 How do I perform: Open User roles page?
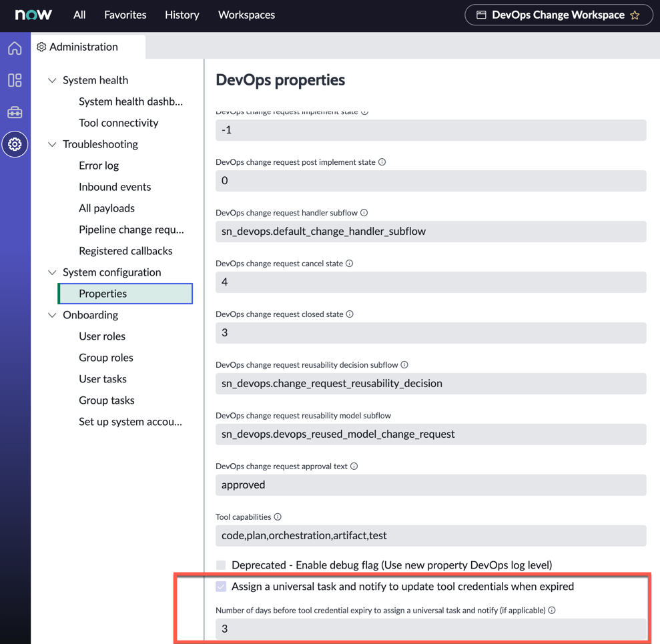[102, 336]
